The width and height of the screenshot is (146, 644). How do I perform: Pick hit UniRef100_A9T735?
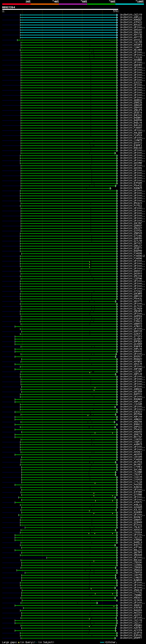point(131,37)
